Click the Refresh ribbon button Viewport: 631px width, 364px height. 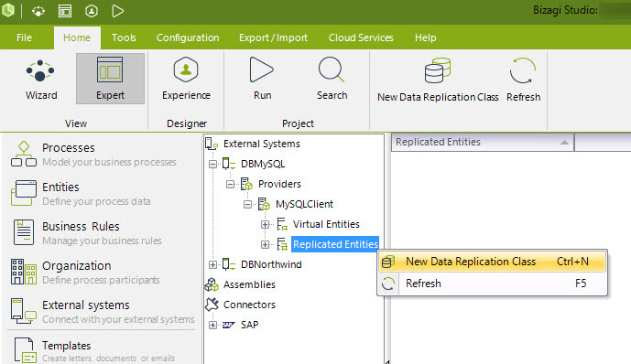coord(523,80)
